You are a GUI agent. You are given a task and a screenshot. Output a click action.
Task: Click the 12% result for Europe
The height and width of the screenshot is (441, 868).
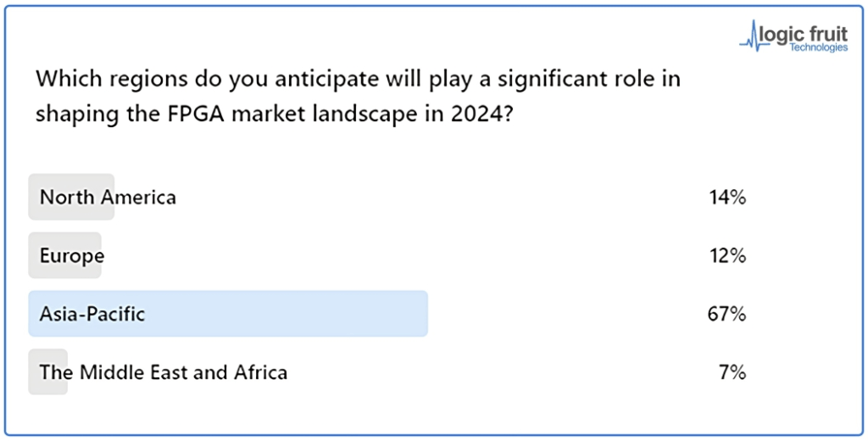[727, 255]
